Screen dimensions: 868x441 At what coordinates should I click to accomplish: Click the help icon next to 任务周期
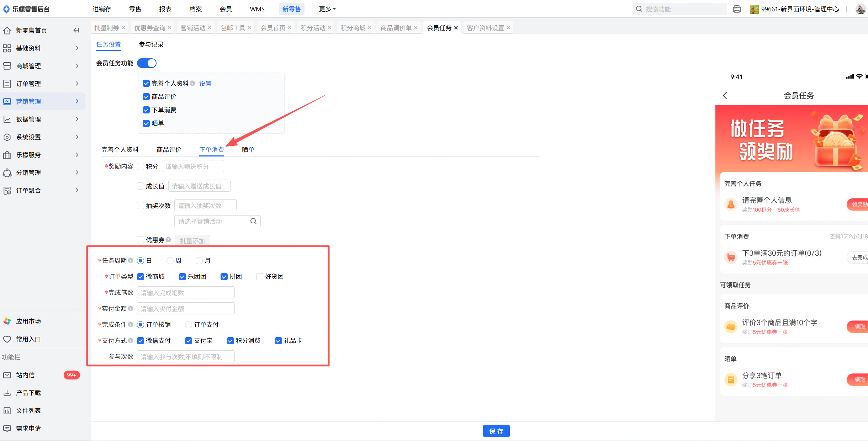[131, 260]
